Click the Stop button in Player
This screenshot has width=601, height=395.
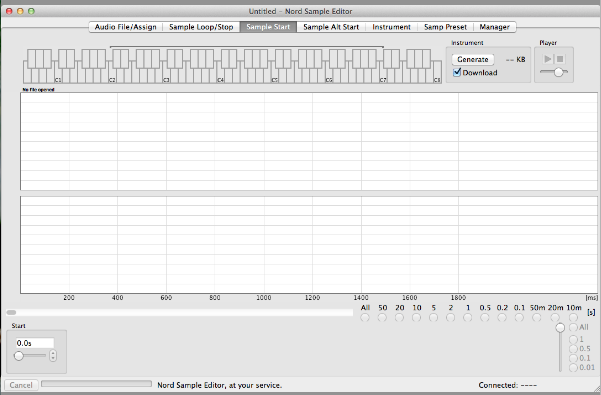tap(560, 59)
